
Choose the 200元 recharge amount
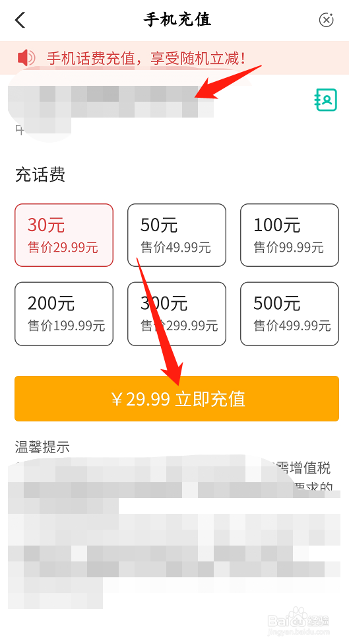pyautogui.click(x=64, y=314)
